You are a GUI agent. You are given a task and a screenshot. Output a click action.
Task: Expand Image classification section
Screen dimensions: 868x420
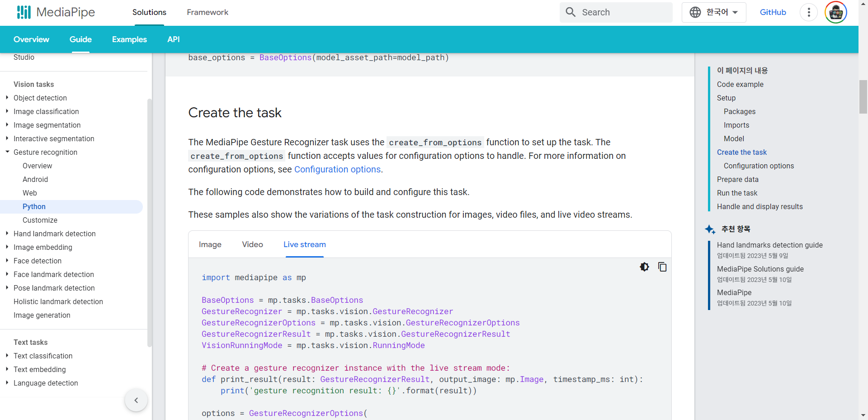pyautogui.click(x=7, y=111)
